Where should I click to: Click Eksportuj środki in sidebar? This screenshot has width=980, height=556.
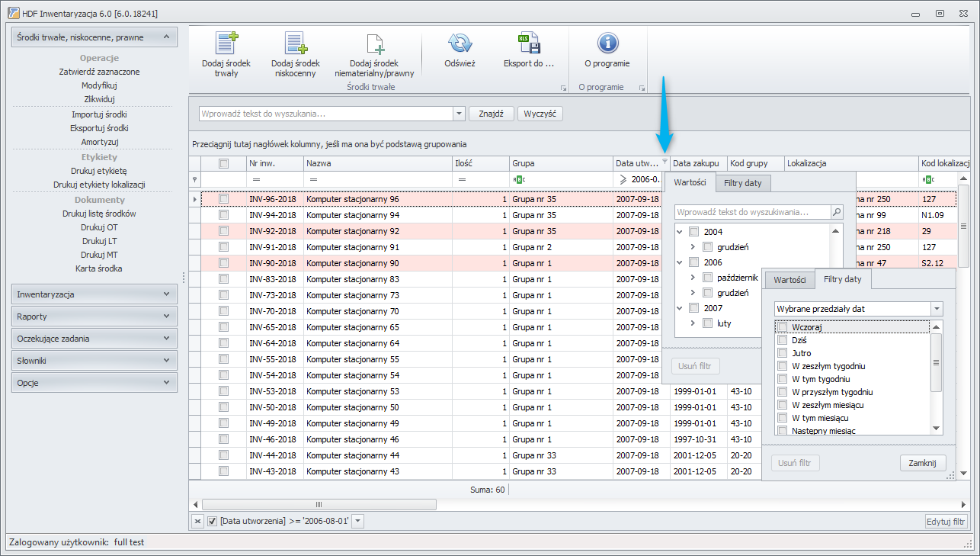[x=99, y=128]
